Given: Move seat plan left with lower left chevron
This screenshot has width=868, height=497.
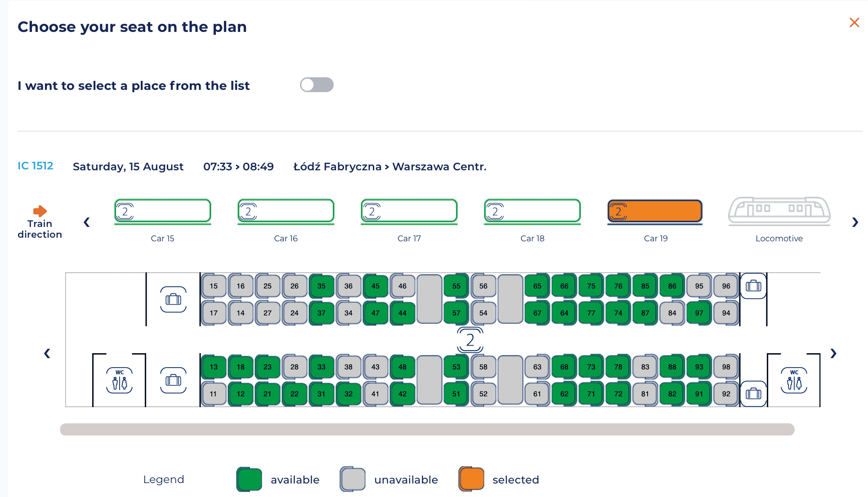Looking at the screenshot, I should 47,353.
